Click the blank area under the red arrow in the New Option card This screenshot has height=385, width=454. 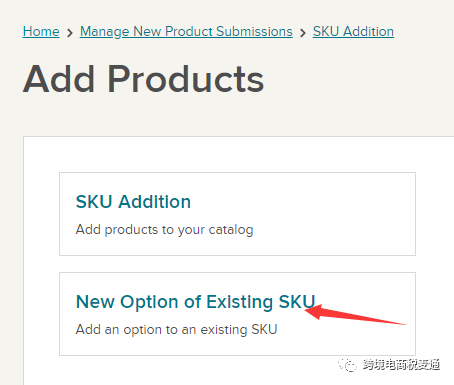point(347,340)
